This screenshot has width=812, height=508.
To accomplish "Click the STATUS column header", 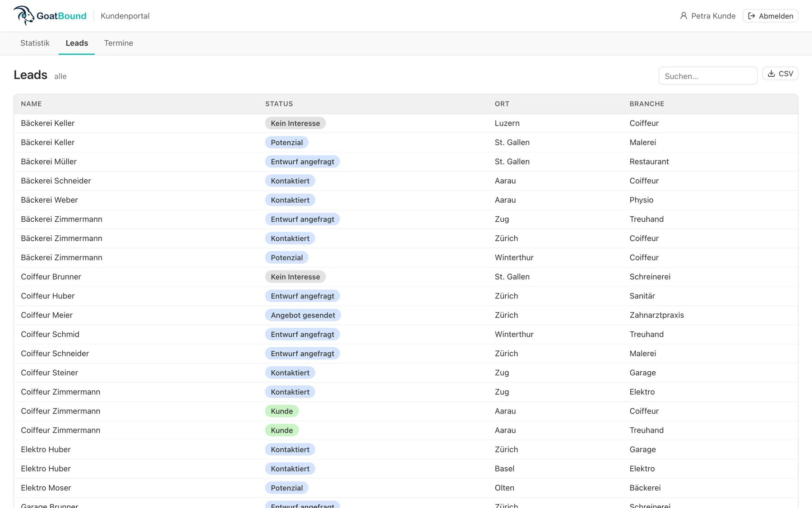I will point(279,104).
